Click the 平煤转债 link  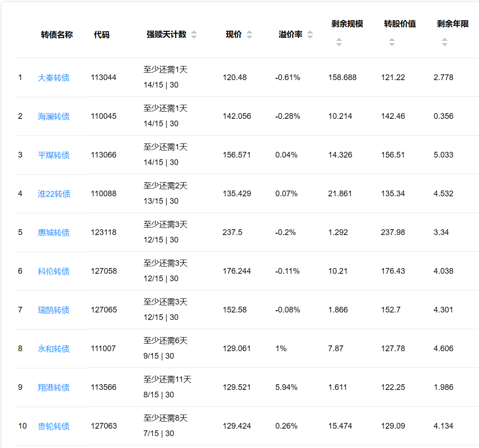pos(54,155)
